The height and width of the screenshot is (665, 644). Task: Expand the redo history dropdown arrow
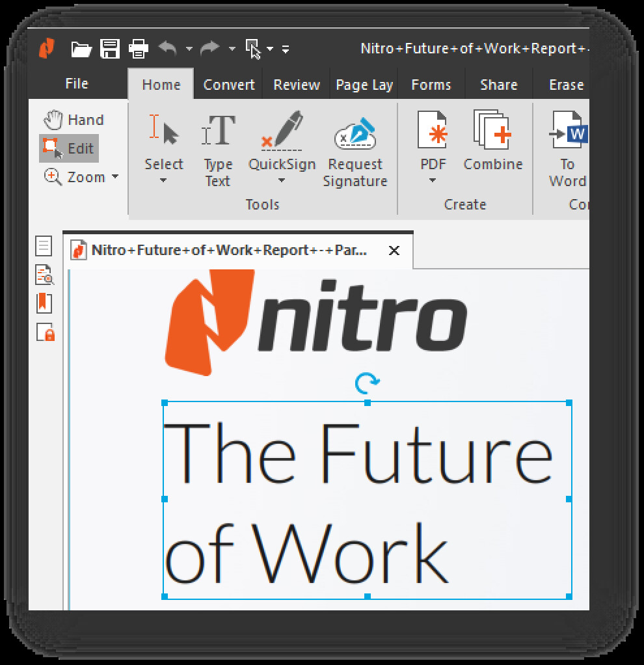pos(232,49)
